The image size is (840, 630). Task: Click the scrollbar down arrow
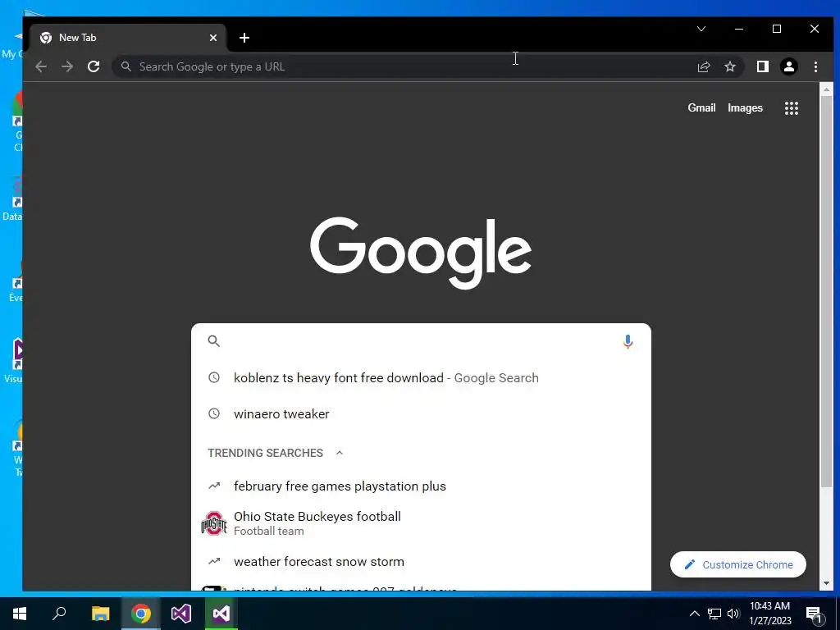(825, 583)
